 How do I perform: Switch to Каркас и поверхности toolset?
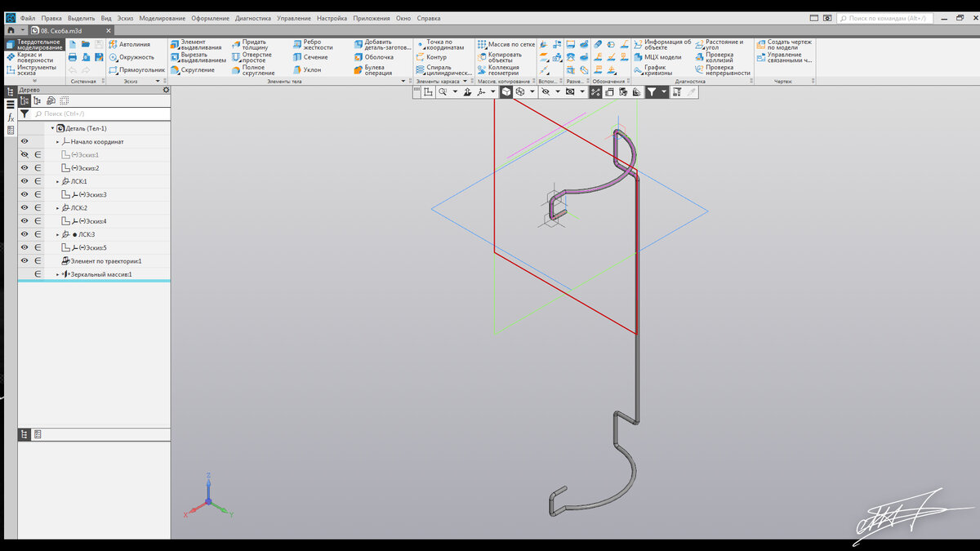[x=34, y=57]
